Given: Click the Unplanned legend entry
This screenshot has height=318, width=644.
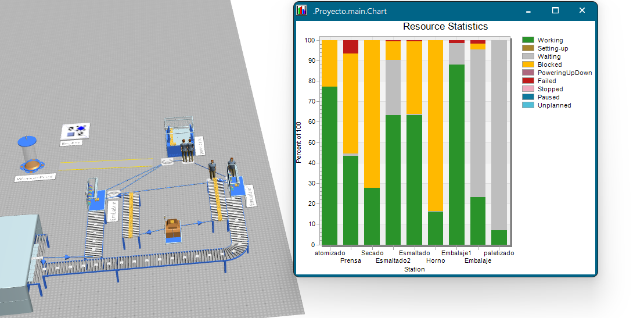Looking at the screenshot, I should [554, 105].
